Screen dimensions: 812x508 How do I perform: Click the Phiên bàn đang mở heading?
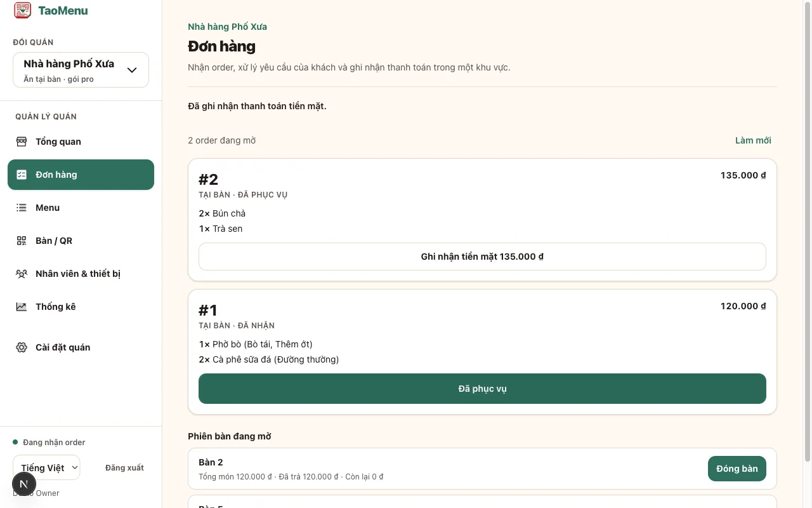[230, 436]
